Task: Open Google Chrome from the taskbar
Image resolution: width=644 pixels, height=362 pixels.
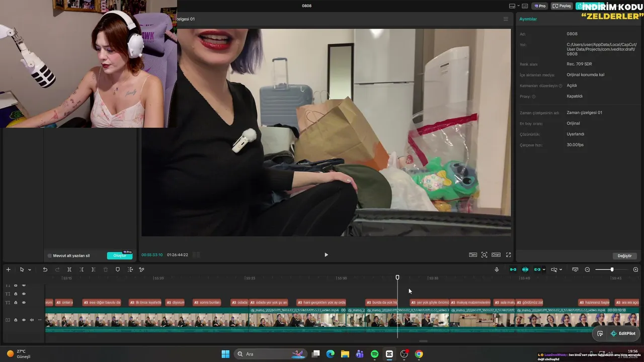Action: [419, 354]
